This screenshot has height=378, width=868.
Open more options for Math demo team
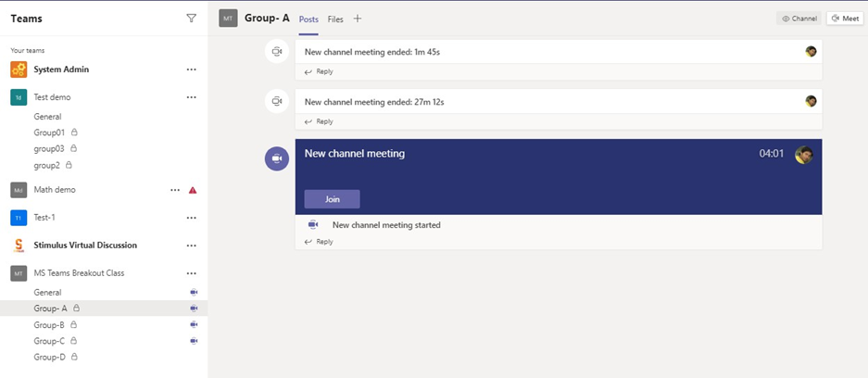click(175, 190)
